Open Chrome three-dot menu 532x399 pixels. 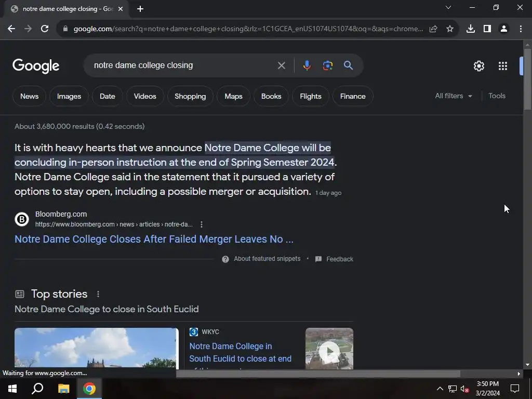(x=521, y=29)
